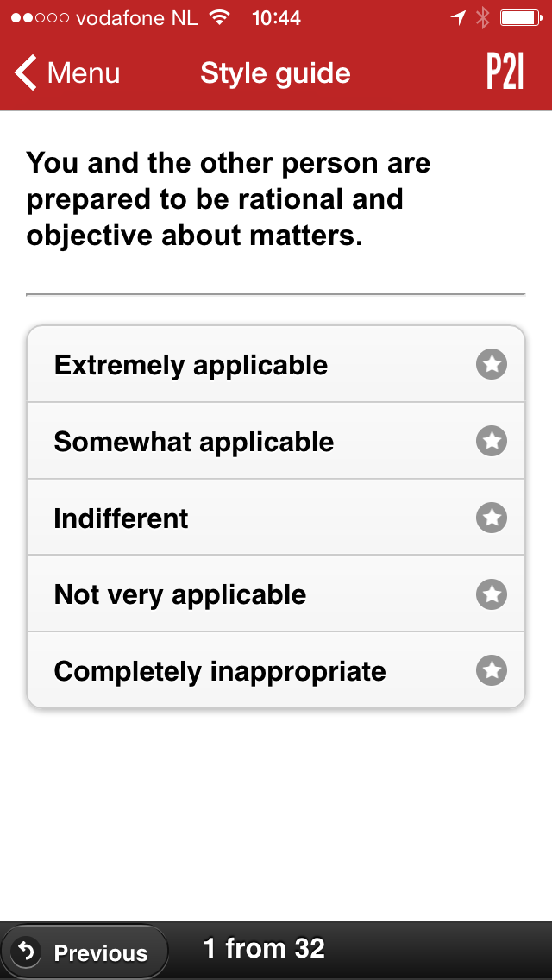Tap the Style guide title

point(275,73)
